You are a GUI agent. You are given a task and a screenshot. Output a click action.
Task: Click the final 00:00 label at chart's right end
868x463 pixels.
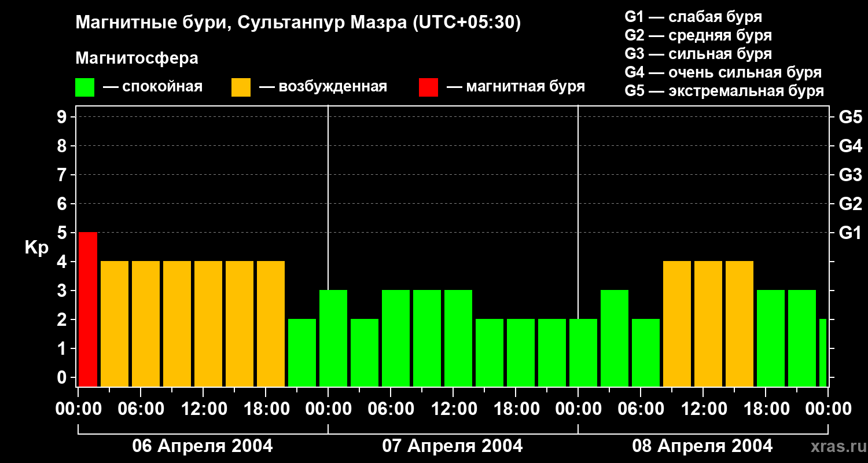[828, 409]
